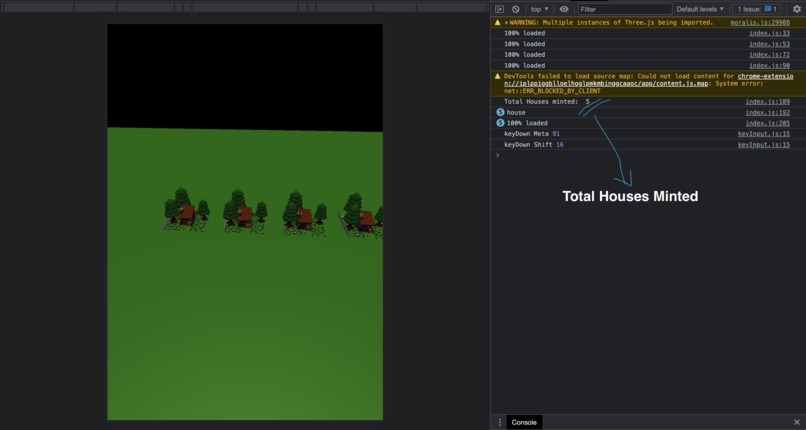Click the count badge beside '100% loaded'
This screenshot has width=806, height=430.
coord(500,123)
